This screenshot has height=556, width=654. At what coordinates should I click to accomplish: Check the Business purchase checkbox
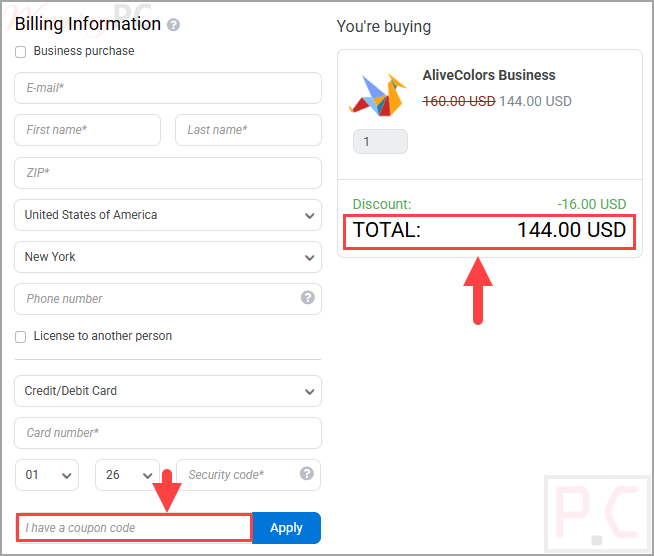pyautogui.click(x=20, y=52)
